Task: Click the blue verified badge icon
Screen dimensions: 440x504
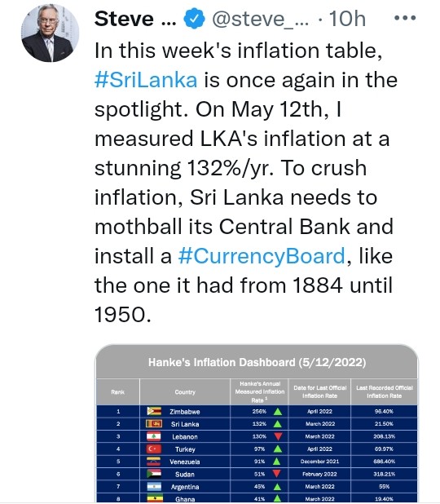Action: (194, 18)
